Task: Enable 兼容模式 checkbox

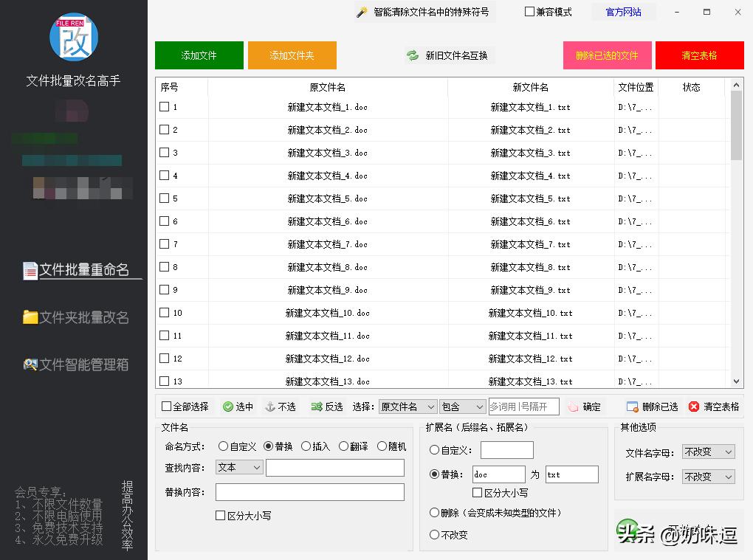Action: (530, 12)
